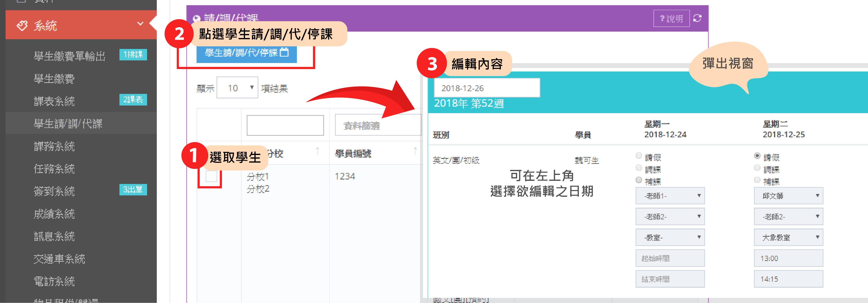Open 課表系統 in the sidebar
Image resolution: width=868 pixels, height=303 pixels.
(x=54, y=101)
